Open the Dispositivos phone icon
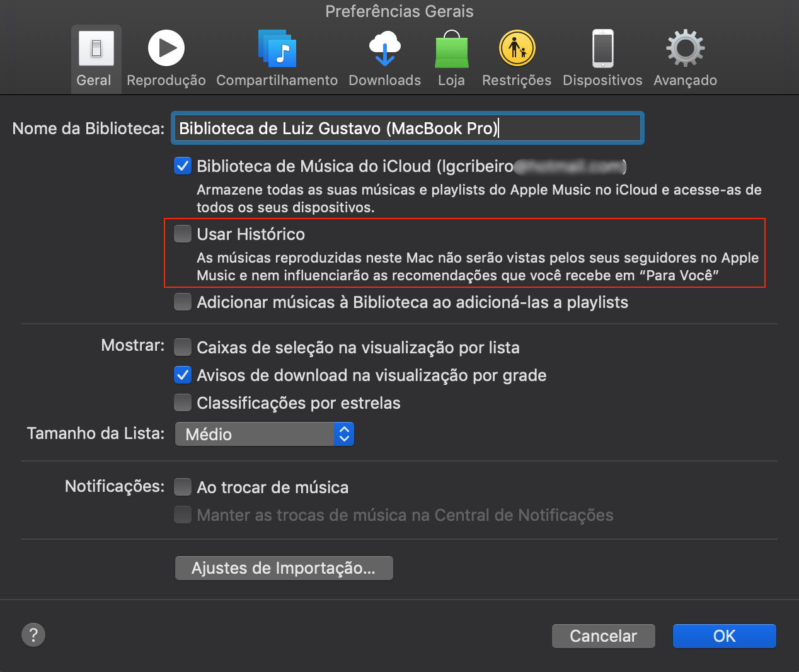Image resolution: width=799 pixels, height=672 pixels. 603,48
